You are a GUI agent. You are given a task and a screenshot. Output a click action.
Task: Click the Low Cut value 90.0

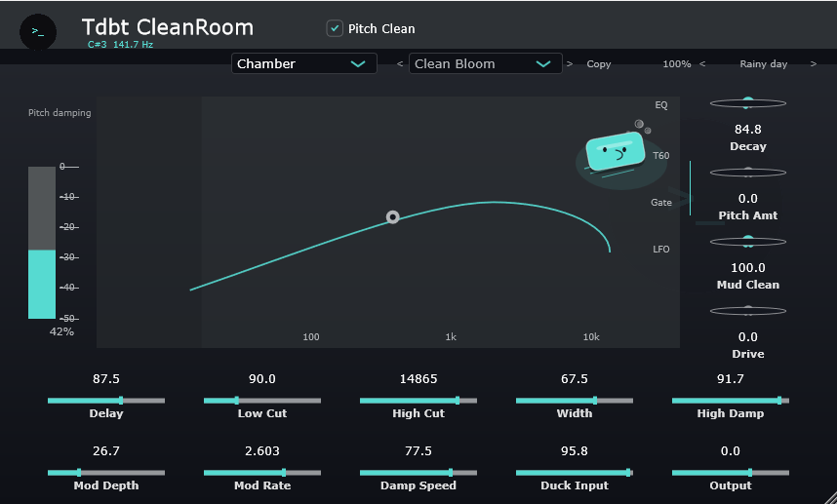(262, 379)
